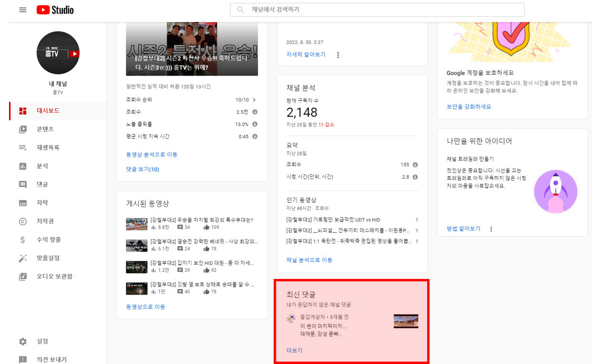
Task: Open the options menu beside 자세히 알아보기
Action: click(x=337, y=54)
